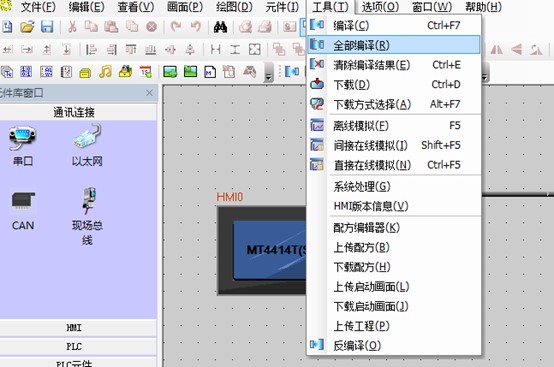Viewport: 554px width, 367px height.
Task: Click the music note toolbar icon
Action: (x=105, y=72)
